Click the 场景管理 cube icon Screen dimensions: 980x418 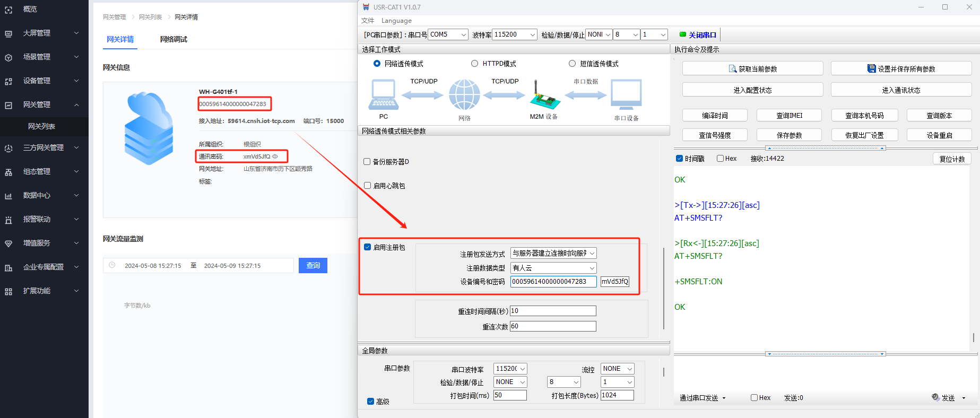8,57
